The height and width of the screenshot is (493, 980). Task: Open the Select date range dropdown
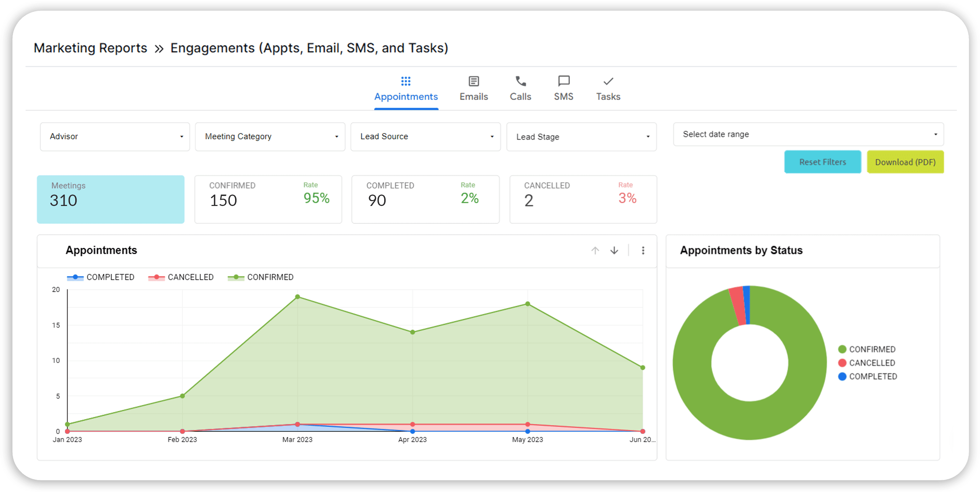(x=808, y=134)
